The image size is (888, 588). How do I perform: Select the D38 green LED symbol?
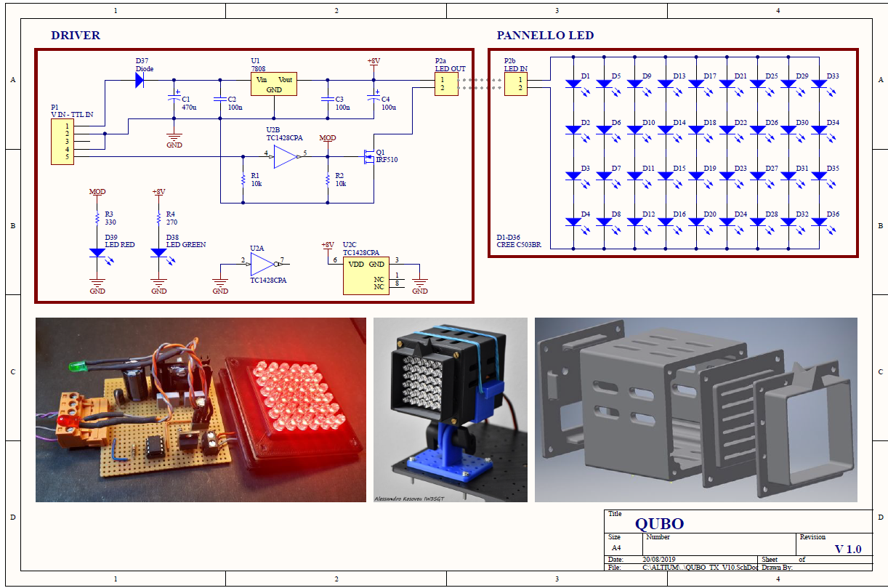158,253
